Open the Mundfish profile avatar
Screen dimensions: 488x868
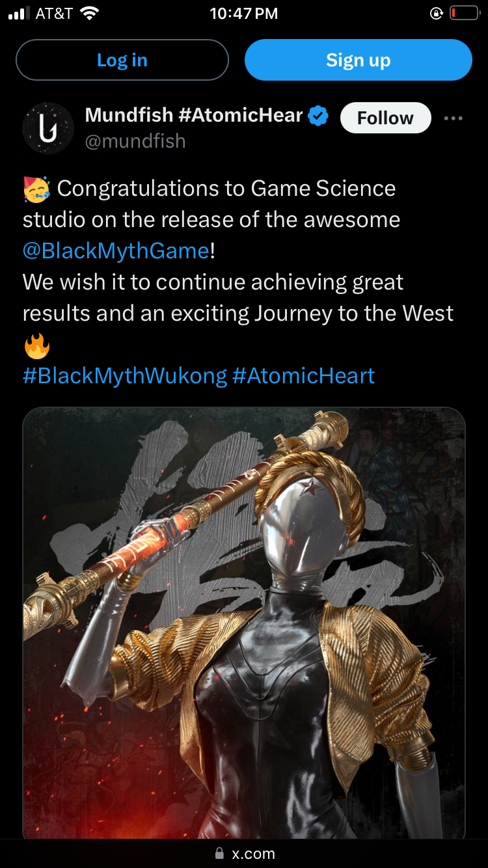click(x=48, y=128)
